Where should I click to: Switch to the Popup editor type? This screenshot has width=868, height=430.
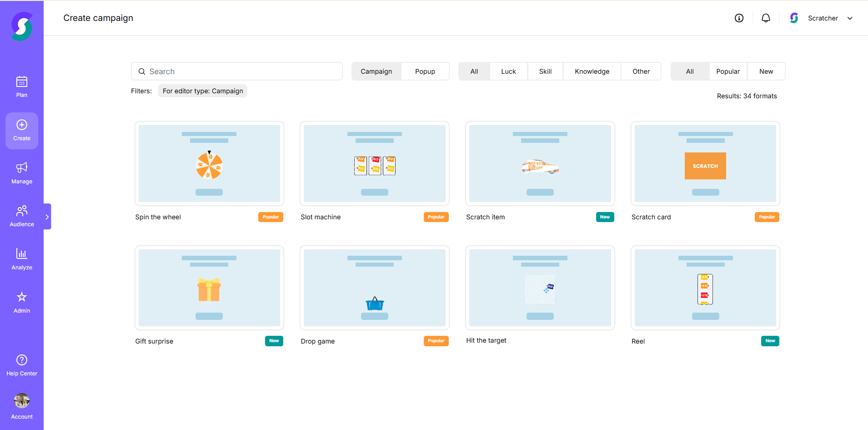point(424,71)
